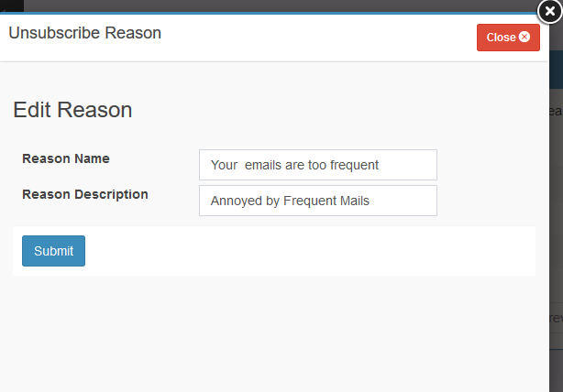563x392 pixels.
Task: Click the dark strip above the modal title
Action: click(x=275, y=5)
